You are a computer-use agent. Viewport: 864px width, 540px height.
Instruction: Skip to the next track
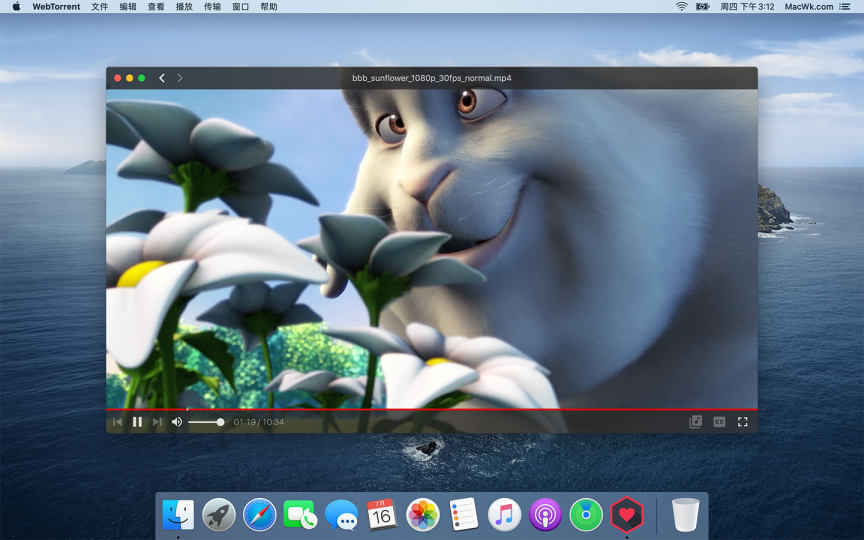(x=157, y=422)
